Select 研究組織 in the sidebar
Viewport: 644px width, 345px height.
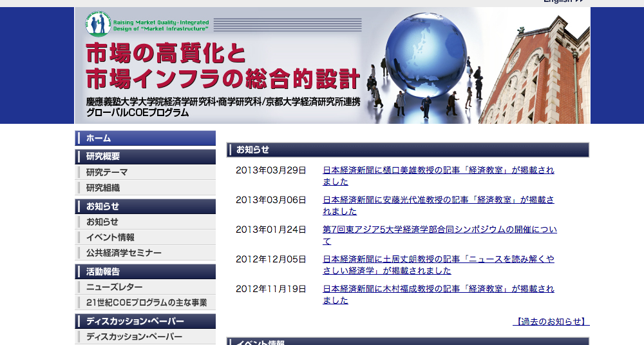click(146, 188)
